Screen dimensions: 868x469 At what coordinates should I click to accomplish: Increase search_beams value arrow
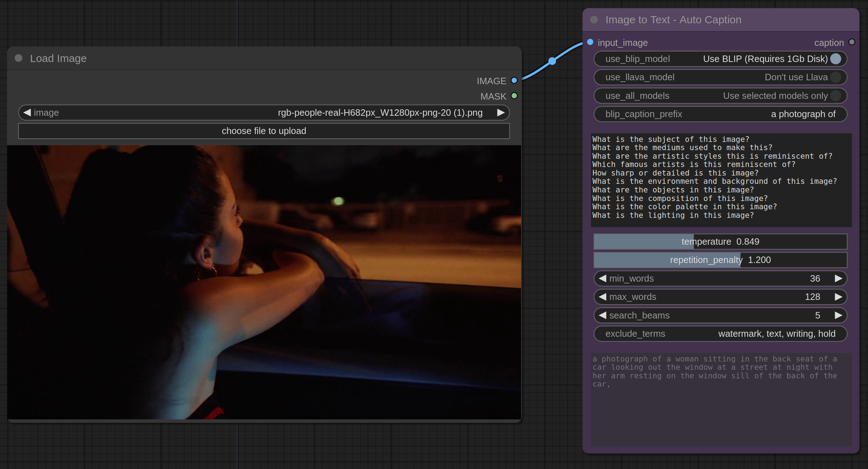[x=838, y=315]
